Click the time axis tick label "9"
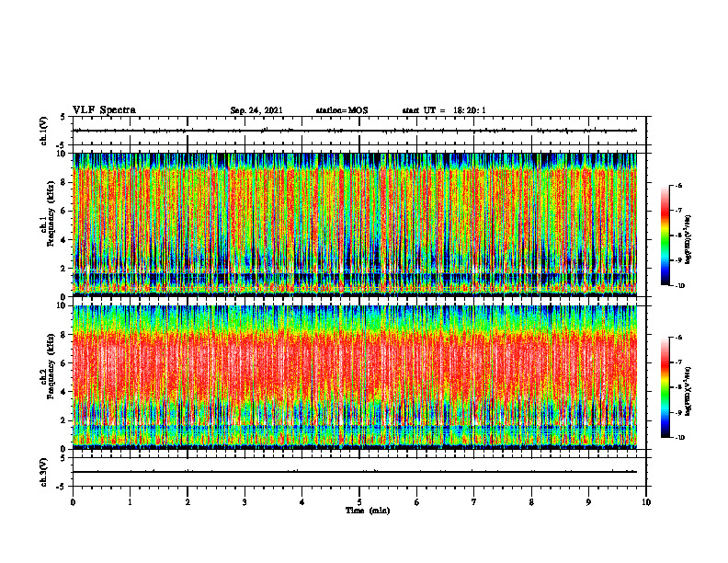 [x=588, y=502]
